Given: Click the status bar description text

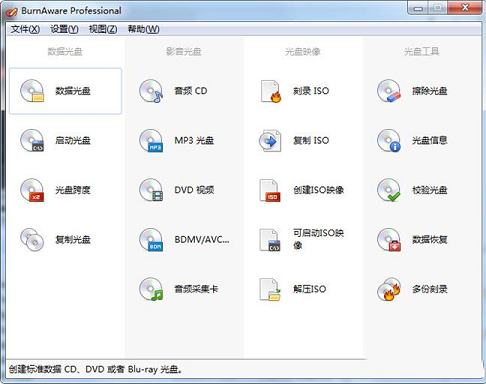Looking at the screenshot, I should point(95,369).
